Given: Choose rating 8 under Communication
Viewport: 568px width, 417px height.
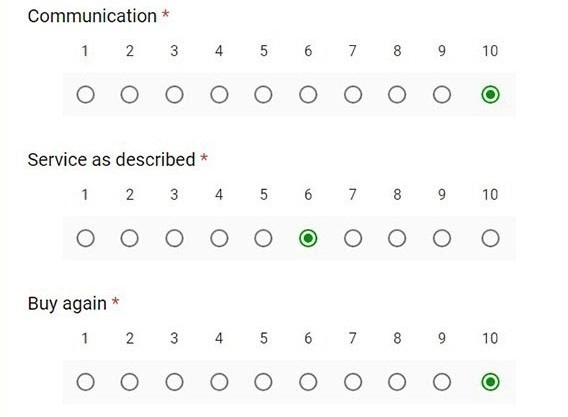Looking at the screenshot, I should (x=397, y=95).
